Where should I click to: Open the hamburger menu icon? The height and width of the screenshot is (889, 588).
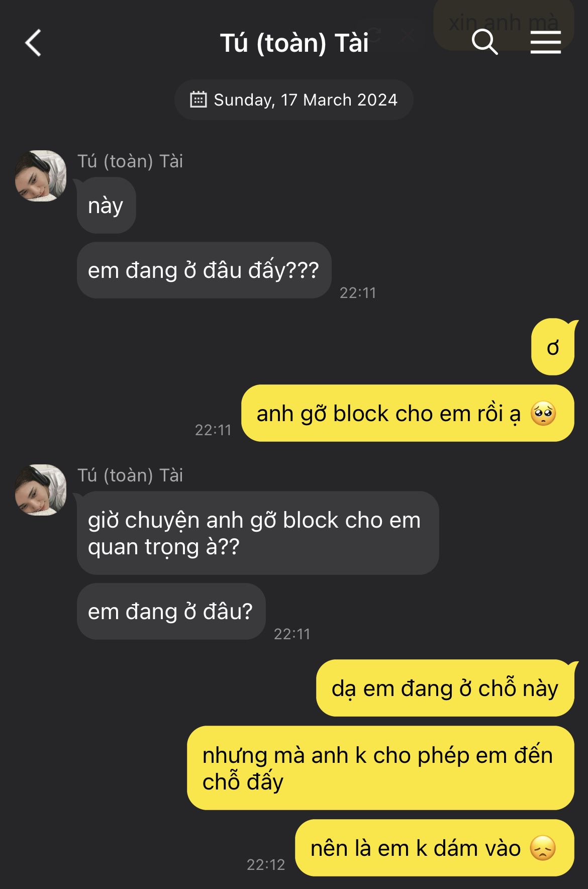(546, 42)
